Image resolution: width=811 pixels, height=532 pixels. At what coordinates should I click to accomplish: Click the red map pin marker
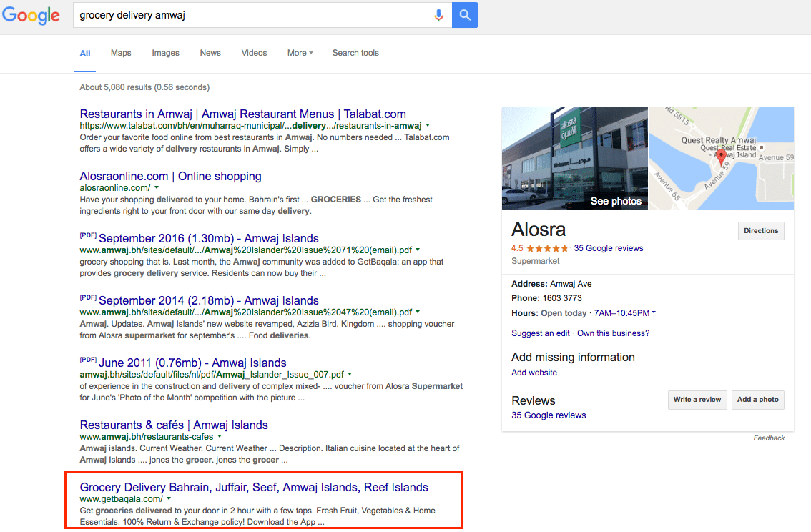coord(721,157)
